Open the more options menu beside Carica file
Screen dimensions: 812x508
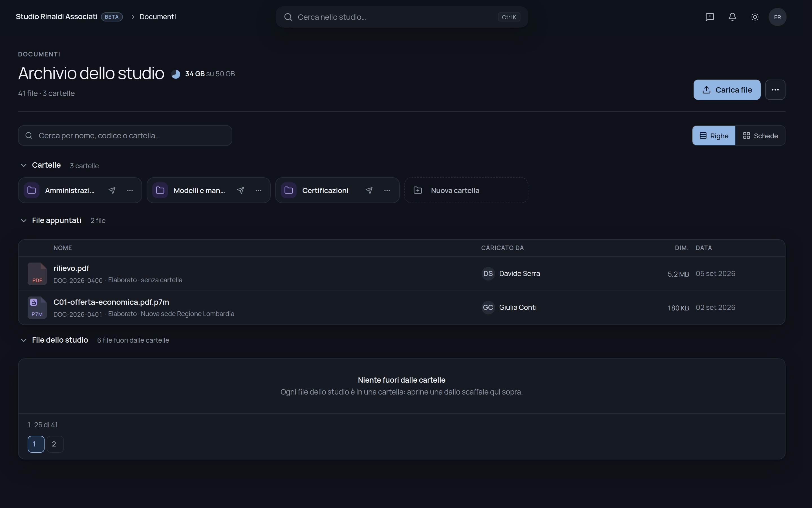coord(775,90)
